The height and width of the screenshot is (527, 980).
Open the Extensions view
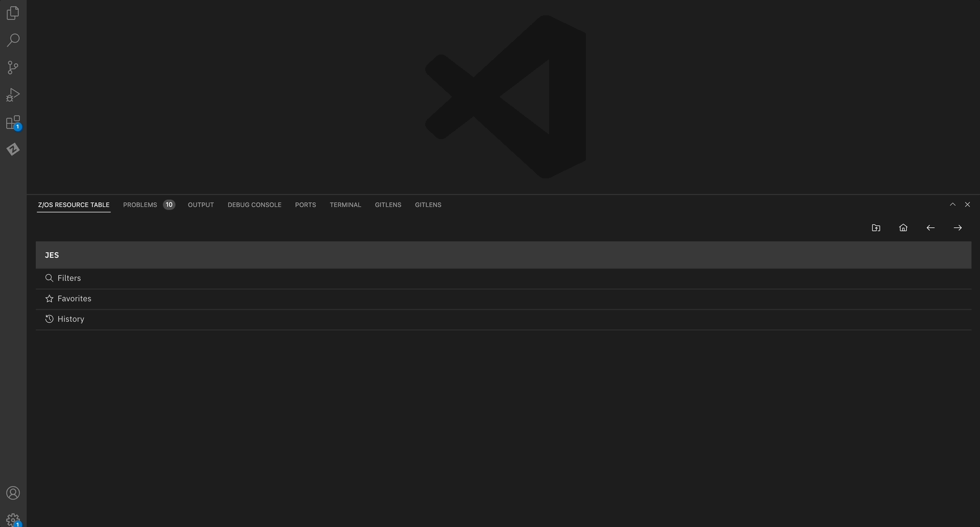[x=13, y=122]
